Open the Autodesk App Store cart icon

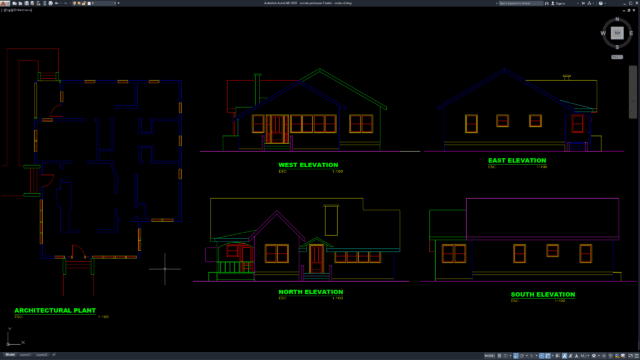coord(583,3)
